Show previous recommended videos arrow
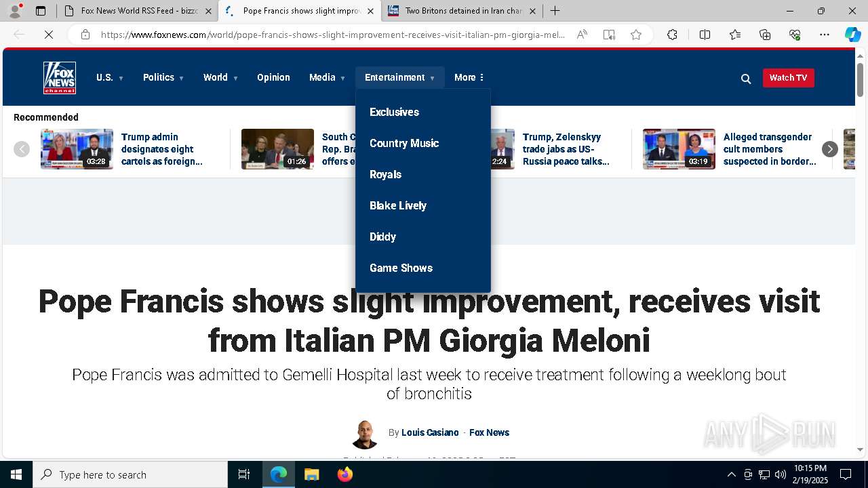 pos(22,149)
